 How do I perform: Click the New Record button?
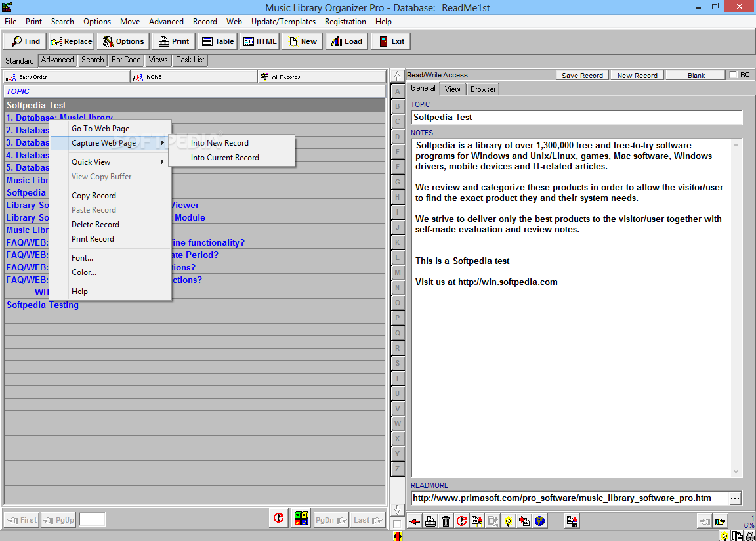(x=637, y=76)
